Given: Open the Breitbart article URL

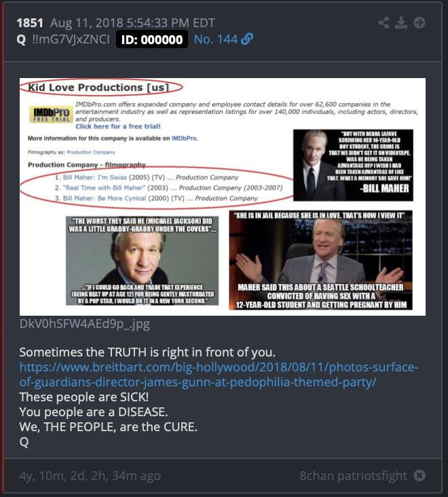Looking at the screenshot, I should pos(219,374).
